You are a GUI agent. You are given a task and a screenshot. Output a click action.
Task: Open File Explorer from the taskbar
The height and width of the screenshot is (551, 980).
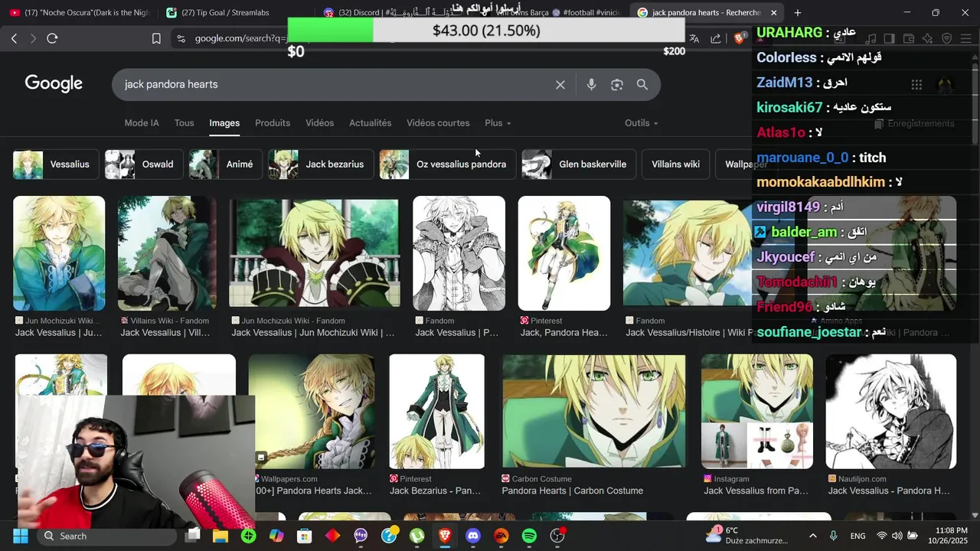click(220, 536)
